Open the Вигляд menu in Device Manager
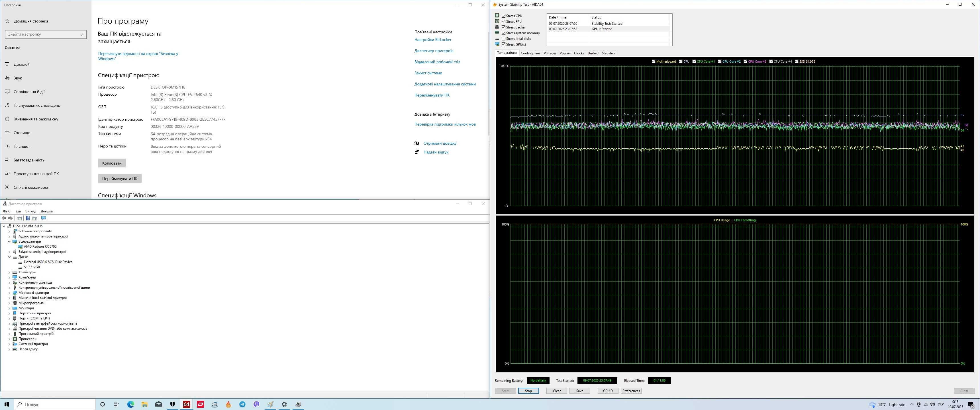The height and width of the screenshot is (410, 980). [x=31, y=212]
